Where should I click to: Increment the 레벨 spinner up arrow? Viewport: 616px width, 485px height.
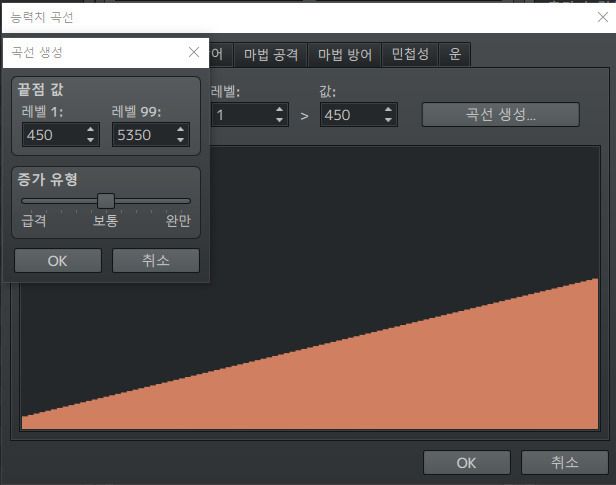(279, 110)
